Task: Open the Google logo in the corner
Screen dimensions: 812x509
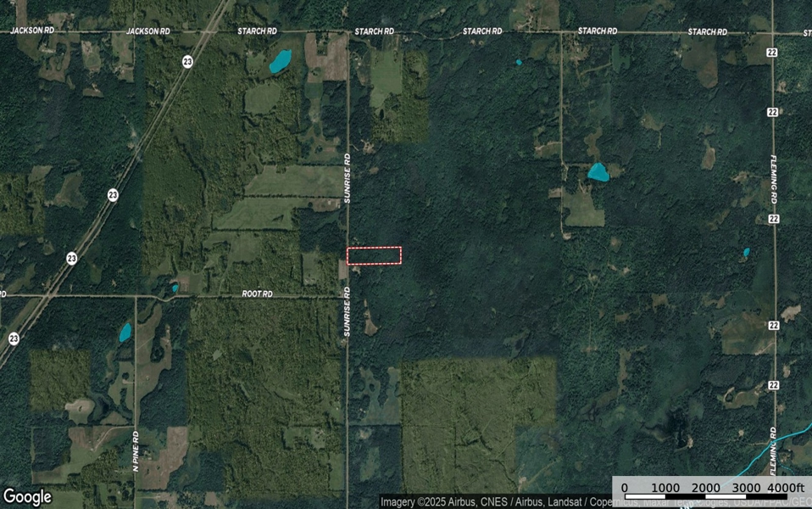Action: pyautogui.click(x=27, y=497)
